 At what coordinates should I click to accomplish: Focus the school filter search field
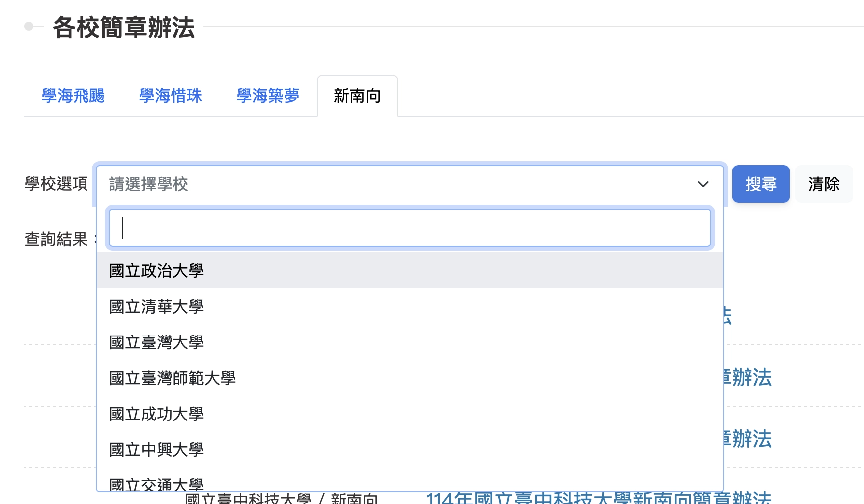pos(410,228)
